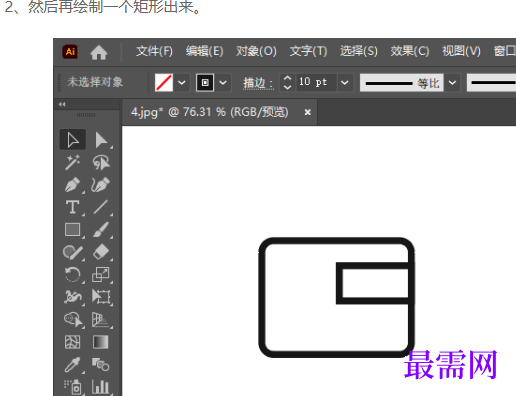Select the Free Transform tool

[101, 297]
